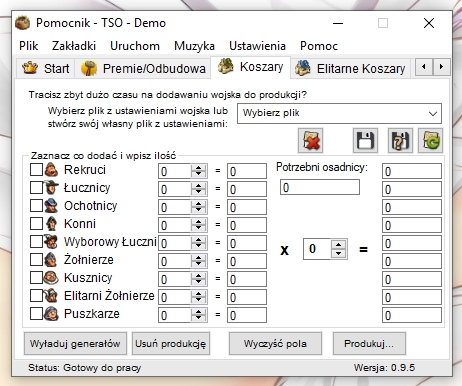Click the Wersja: 0.9.5 label
Image resolution: width=462 pixels, height=386 pixels.
384,368
